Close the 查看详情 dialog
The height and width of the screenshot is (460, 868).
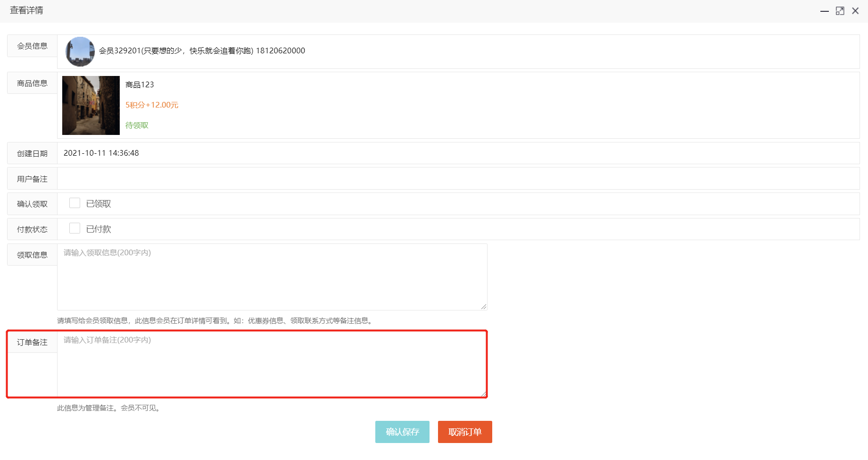[855, 11]
